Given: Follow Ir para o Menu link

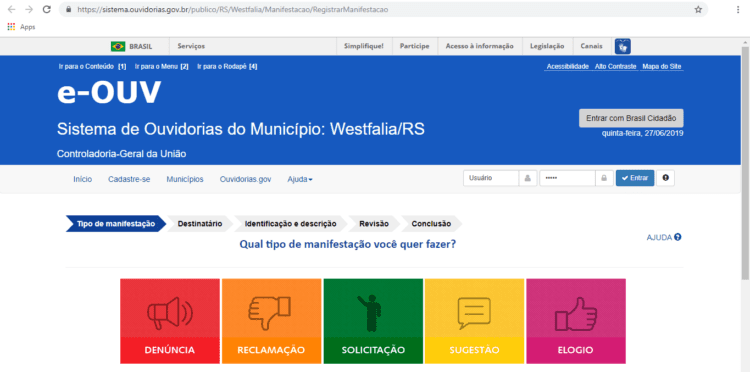Looking at the screenshot, I should pyautogui.click(x=162, y=66).
